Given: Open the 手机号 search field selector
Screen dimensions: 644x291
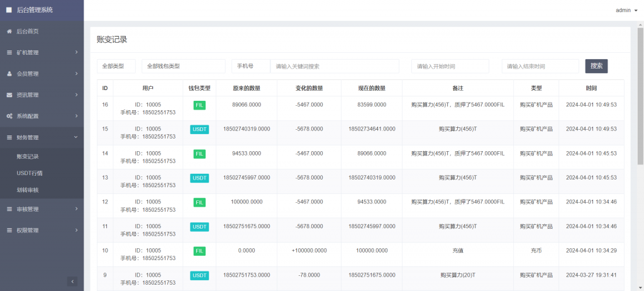Looking at the screenshot, I should 250,66.
